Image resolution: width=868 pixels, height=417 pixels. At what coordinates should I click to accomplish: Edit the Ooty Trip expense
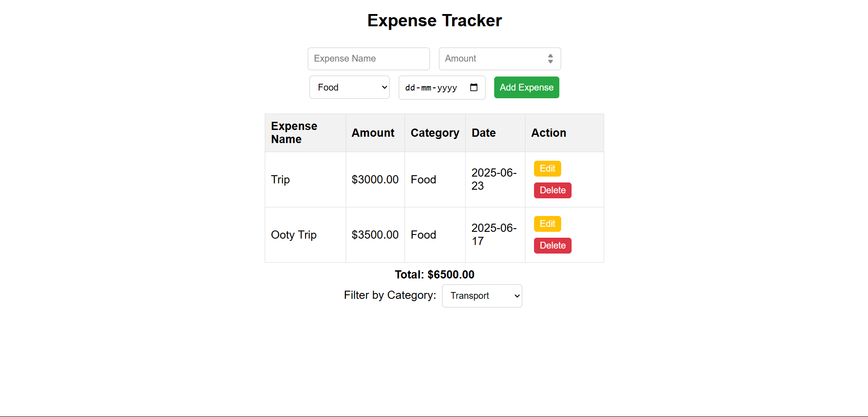click(x=547, y=224)
